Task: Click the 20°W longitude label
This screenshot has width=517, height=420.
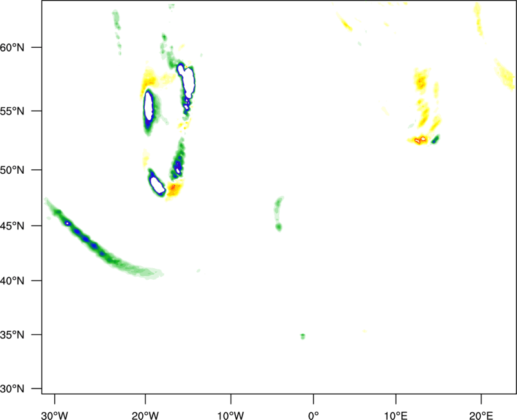Action: pyautogui.click(x=145, y=415)
